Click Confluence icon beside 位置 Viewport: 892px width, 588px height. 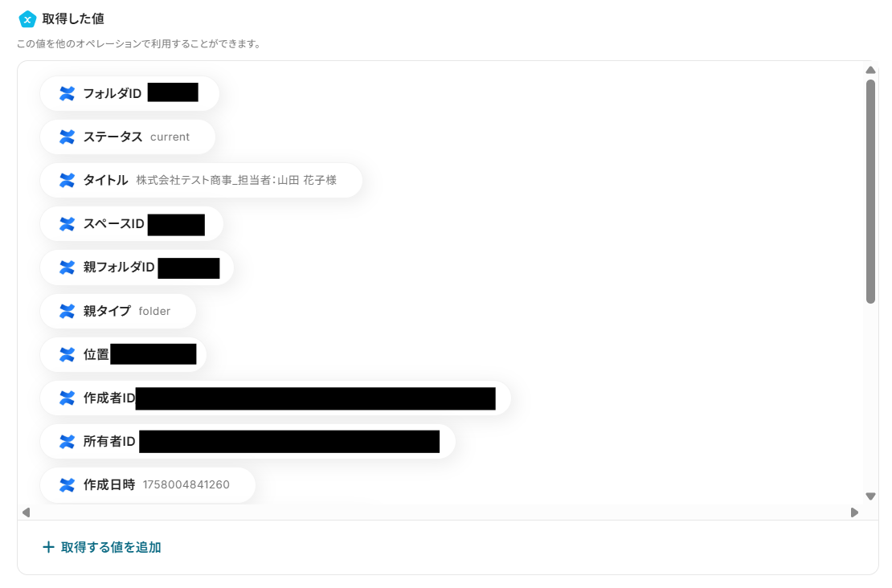pyautogui.click(x=68, y=354)
